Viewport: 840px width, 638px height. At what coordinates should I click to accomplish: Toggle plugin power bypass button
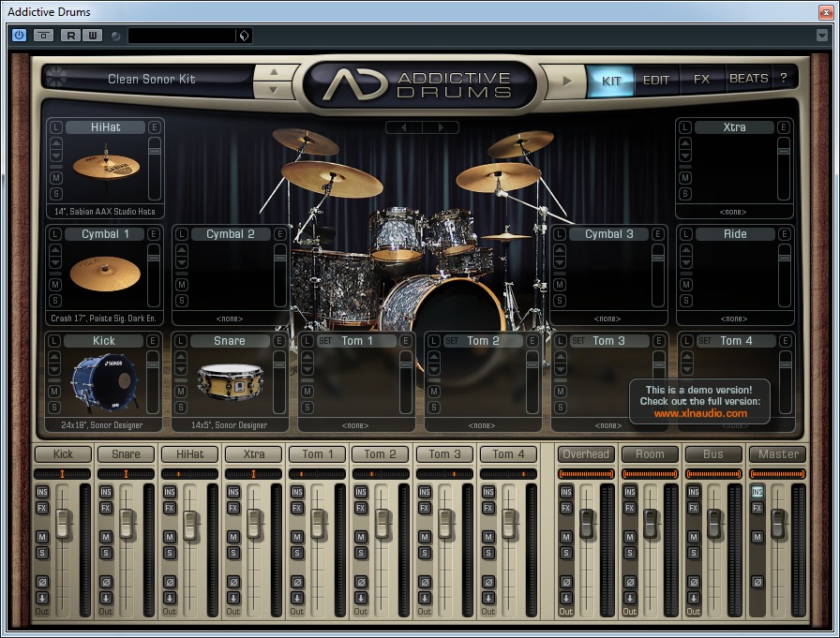point(19,36)
